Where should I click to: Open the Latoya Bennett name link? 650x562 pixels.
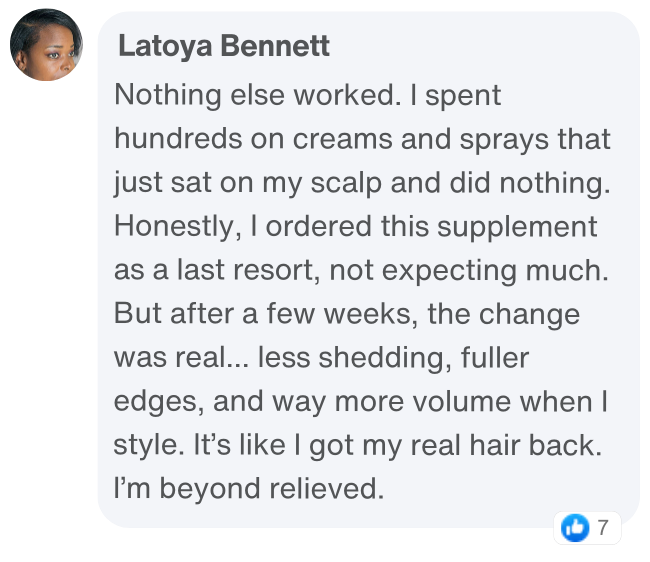pos(223,46)
